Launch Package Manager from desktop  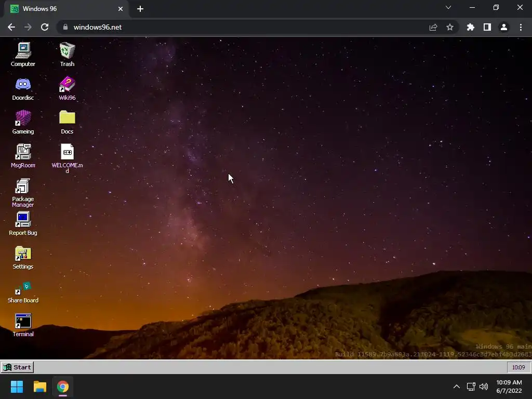pos(23,192)
